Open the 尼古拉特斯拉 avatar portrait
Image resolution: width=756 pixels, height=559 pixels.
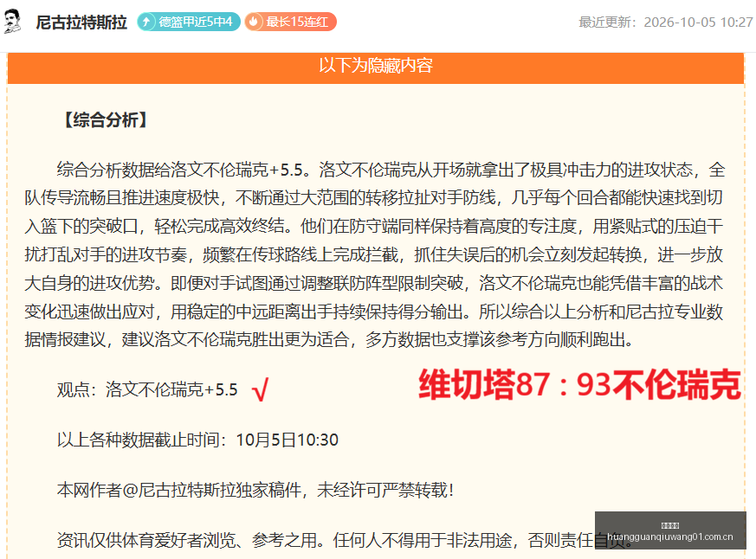[12, 22]
